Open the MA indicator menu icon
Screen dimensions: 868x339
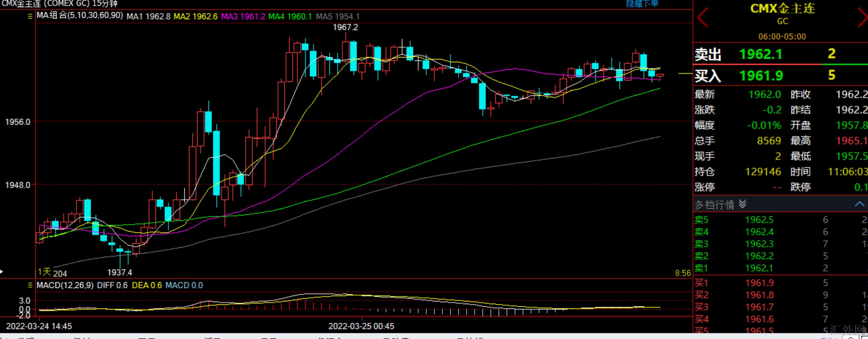coord(30,16)
